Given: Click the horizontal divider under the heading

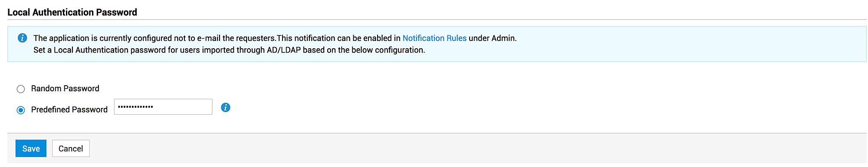Looking at the screenshot, I should [437, 20].
